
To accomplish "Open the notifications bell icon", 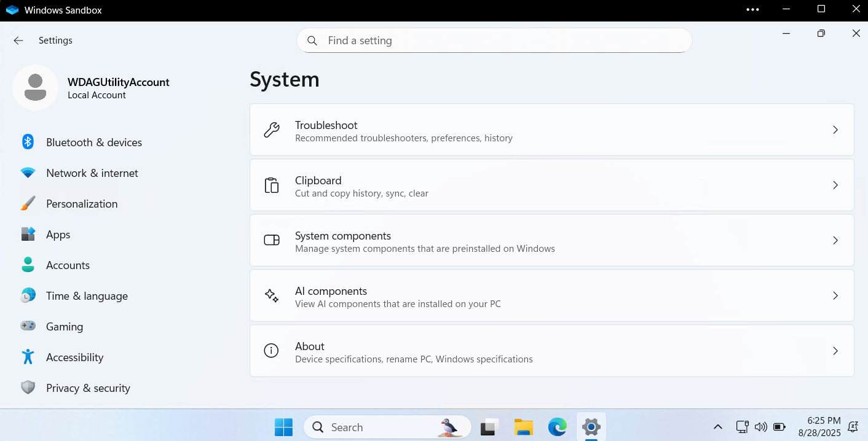I will [853, 426].
